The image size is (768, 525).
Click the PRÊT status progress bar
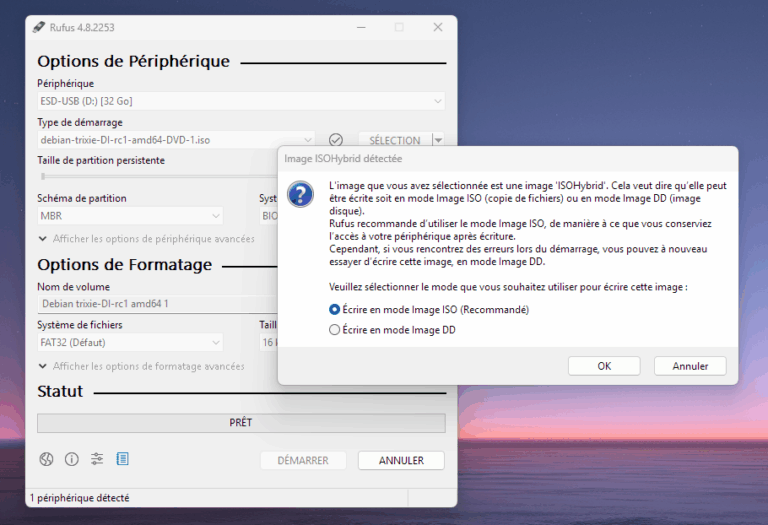tap(241, 423)
